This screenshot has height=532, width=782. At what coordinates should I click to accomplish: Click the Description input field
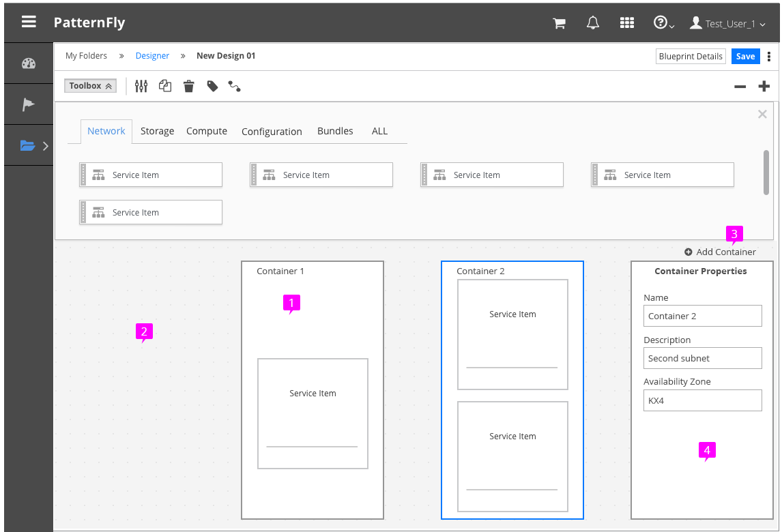point(703,358)
